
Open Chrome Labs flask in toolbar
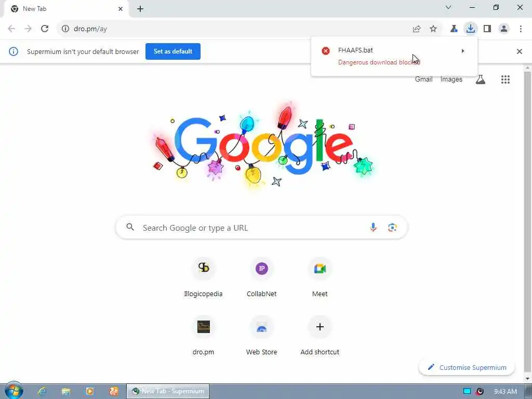tap(454, 29)
